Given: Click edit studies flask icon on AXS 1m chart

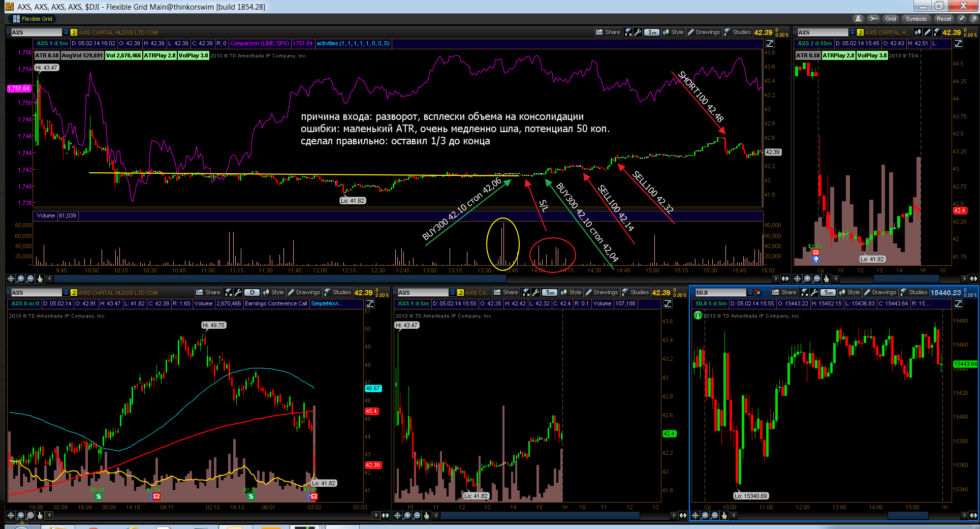Looking at the screenshot, I should (x=628, y=32).
